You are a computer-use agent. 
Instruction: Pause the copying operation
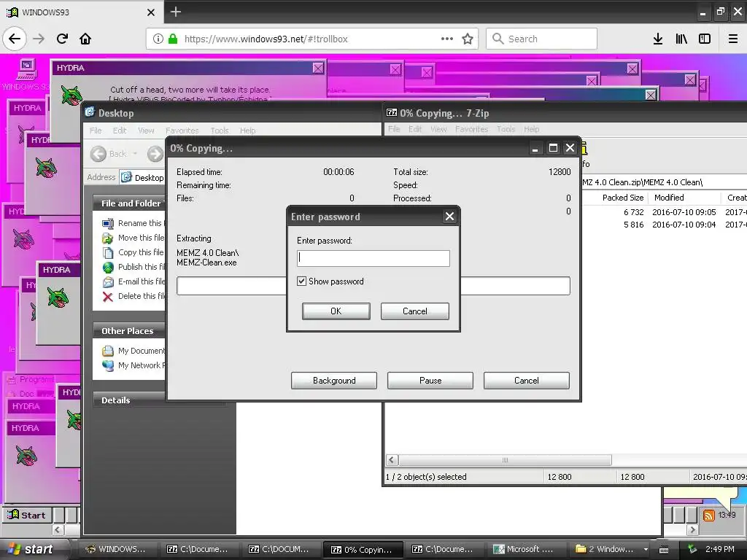tap(430, 381)
